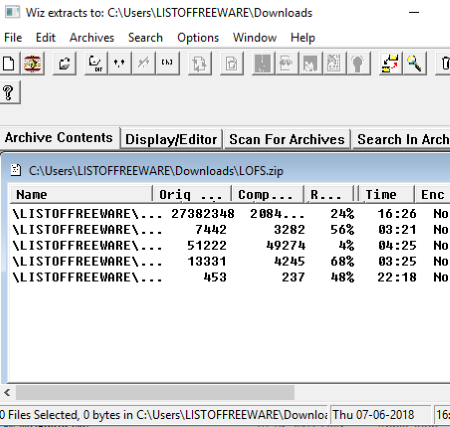
Task: Open the Window menu
Action: click(x=255, y=38)
